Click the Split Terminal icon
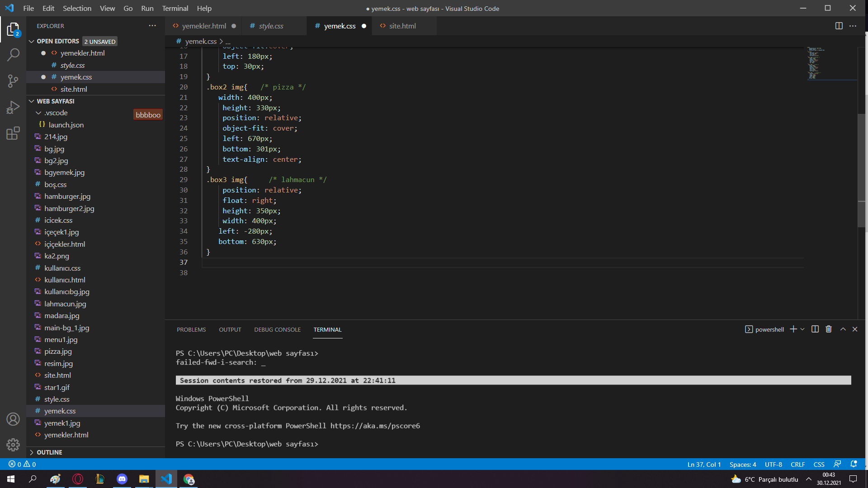Viewport: 868px width, 488px height. click(815, 329)
